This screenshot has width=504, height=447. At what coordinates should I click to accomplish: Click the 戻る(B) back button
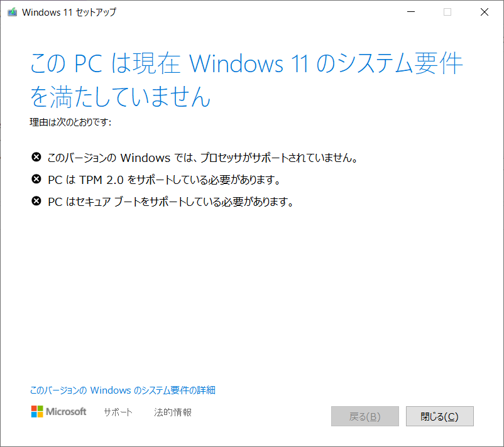point(365,416)
